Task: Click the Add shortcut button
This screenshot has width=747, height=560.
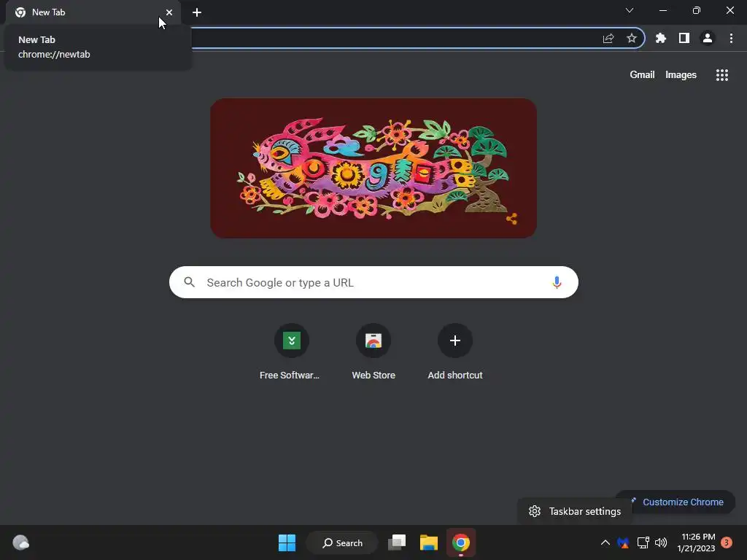Action: (455, 352)
